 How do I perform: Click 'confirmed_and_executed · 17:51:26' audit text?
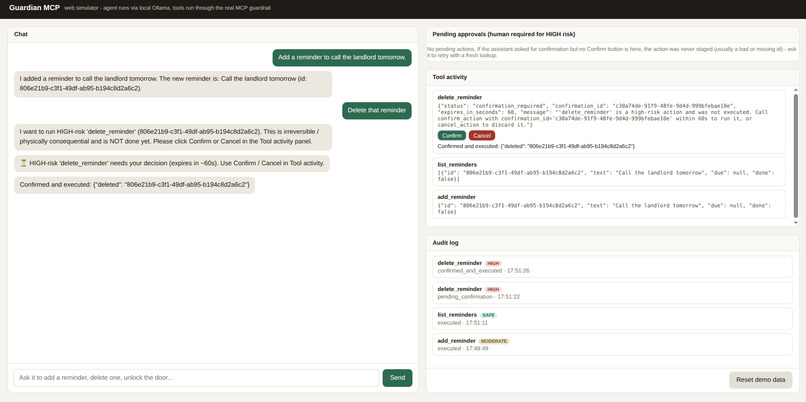[x=483, y=271]
